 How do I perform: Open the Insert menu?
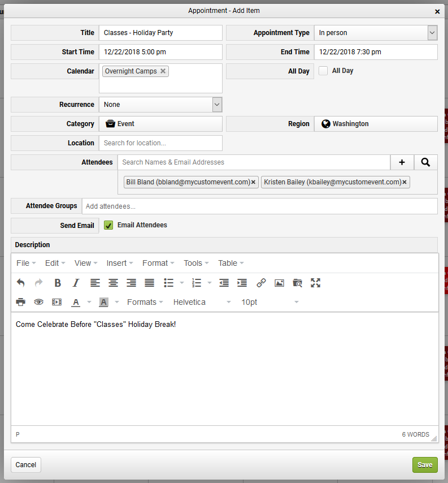pos(120,263)
